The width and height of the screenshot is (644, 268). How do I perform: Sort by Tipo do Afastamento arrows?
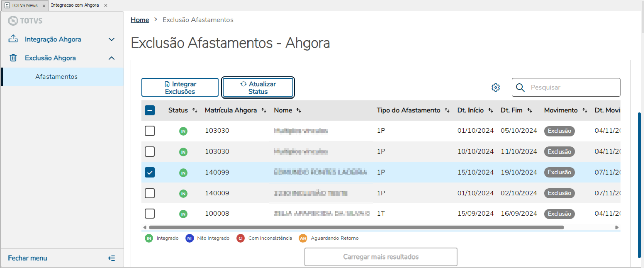coord(447,110)
